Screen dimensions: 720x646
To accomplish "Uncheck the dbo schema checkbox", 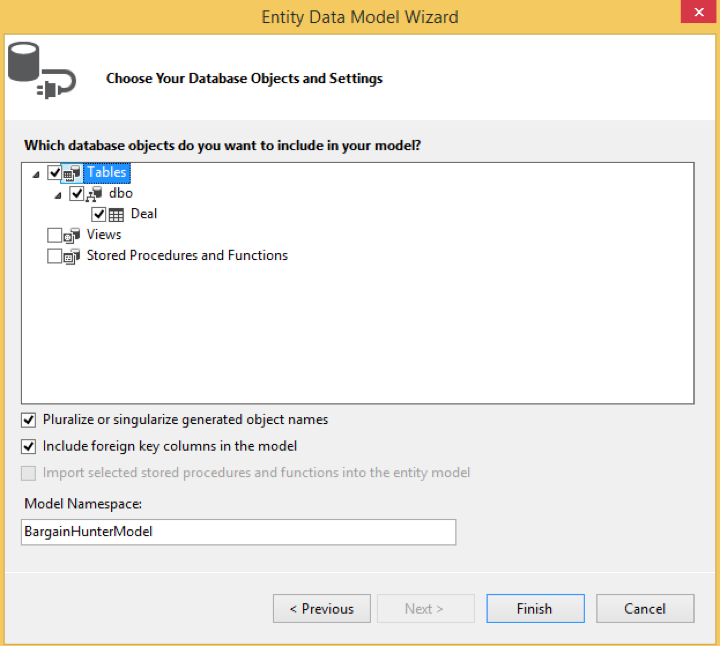I will [x=76, y=193].
